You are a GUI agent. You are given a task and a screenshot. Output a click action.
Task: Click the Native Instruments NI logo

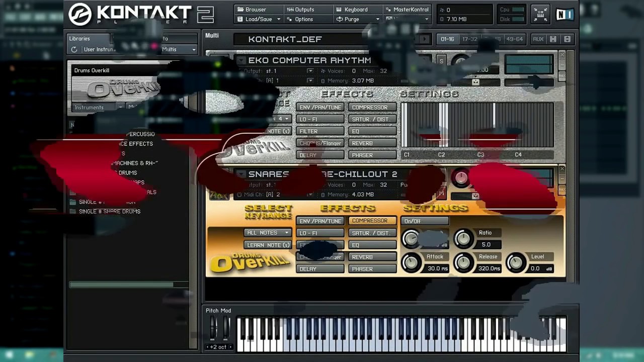click(x=565, y=15)
